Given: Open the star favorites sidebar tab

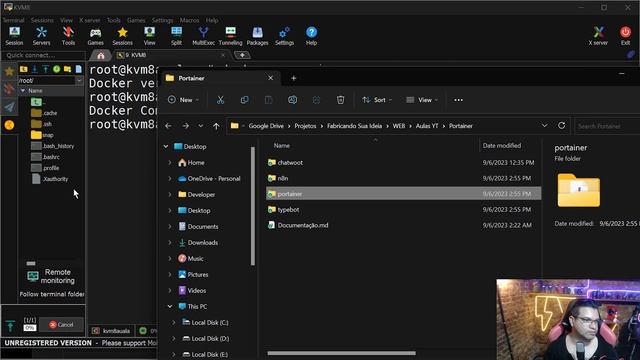Looking at the screenshot, I should tap(9, 72).
